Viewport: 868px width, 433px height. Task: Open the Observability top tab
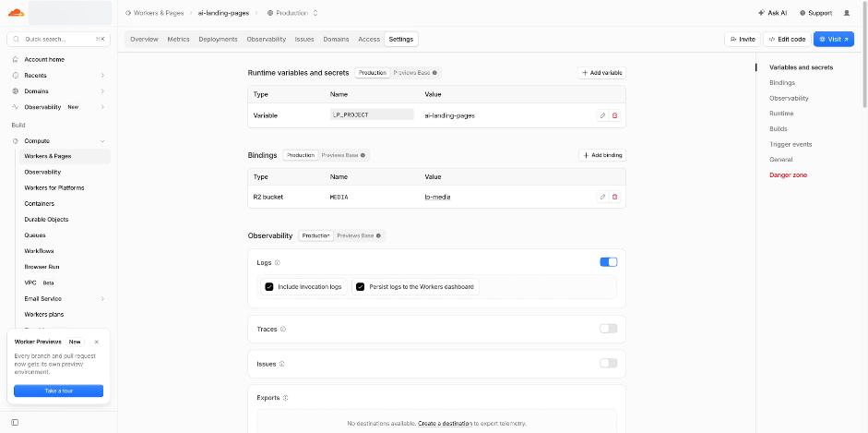[267, 40]
